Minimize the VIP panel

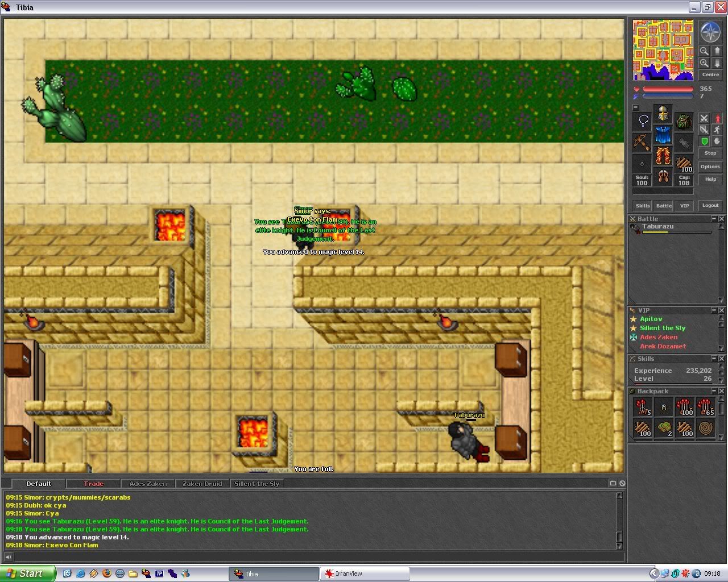pos(714,310)
